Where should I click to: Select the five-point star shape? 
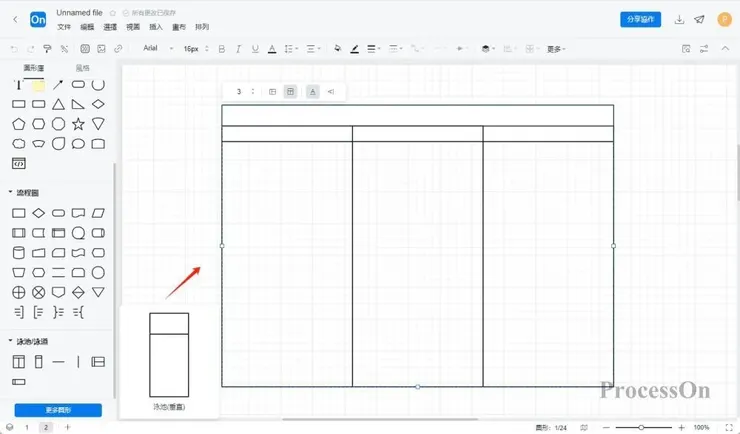click(78, 124)
